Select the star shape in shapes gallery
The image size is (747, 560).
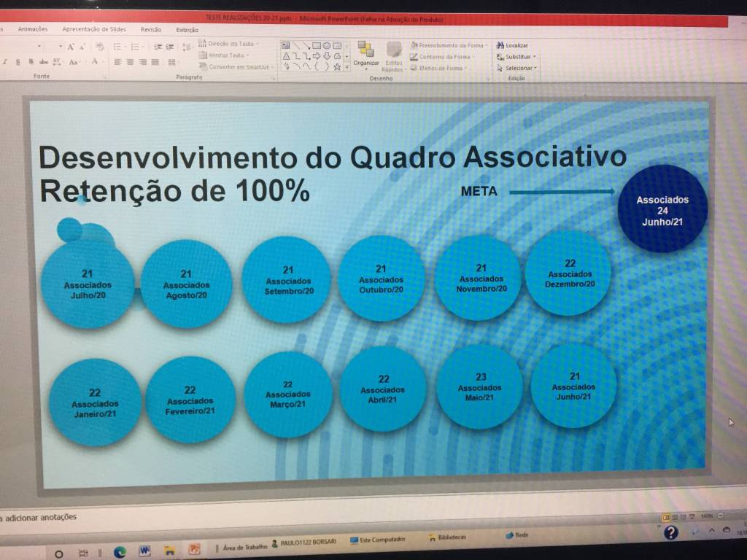336,66
